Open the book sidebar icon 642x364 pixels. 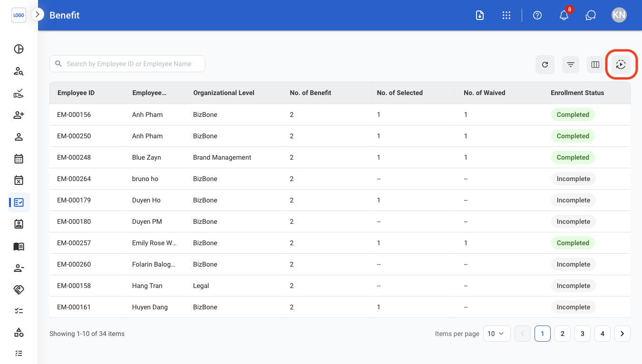coord(19,246)
